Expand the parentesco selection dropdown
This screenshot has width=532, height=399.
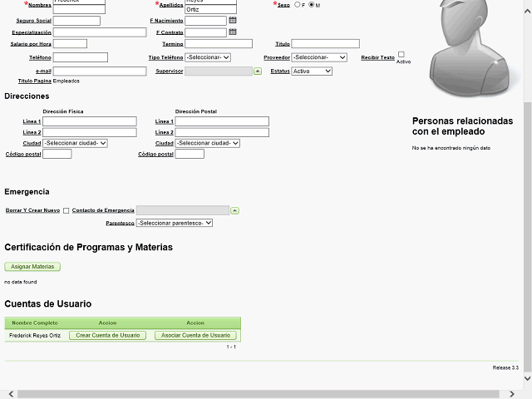click(x=175, y=223)
